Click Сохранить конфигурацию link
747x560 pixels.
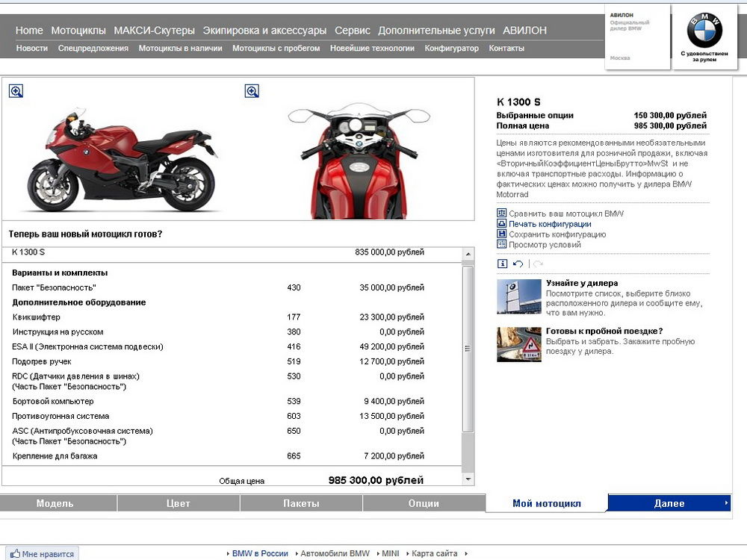557,234
